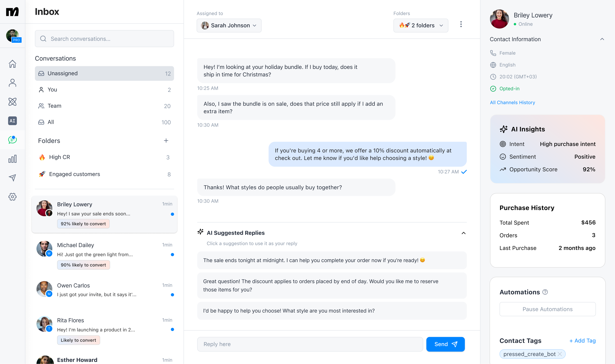Click the plus icon to add folder

(x=166, y=141)
